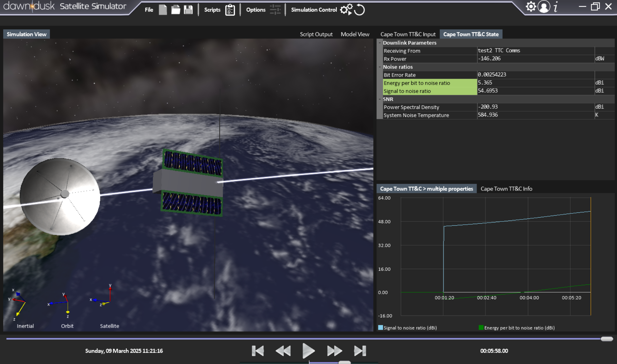Open the user account icon

544,7
